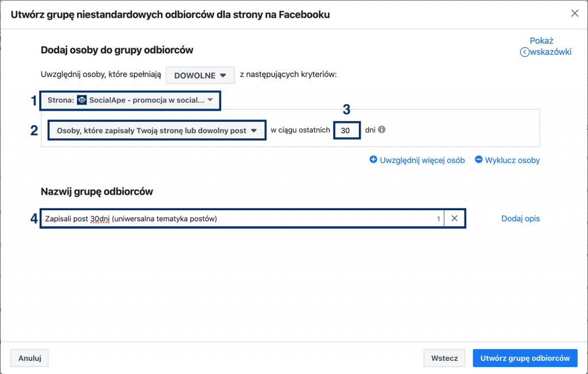The width and height of the screenshot is (588, 374).
Task: Show info tooltip icon next to dni
Action: pyautogui.click(x=382, y=130)
